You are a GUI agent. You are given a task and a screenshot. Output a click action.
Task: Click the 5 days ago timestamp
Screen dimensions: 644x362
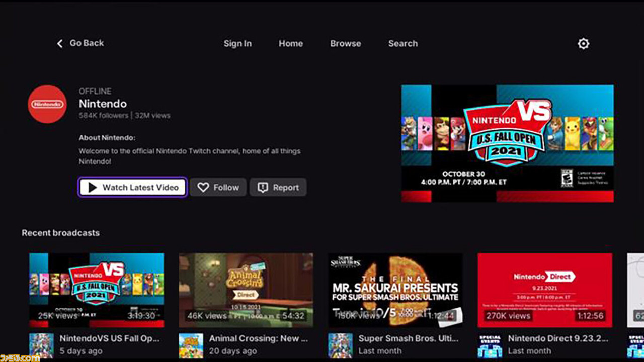pos(81,351)
